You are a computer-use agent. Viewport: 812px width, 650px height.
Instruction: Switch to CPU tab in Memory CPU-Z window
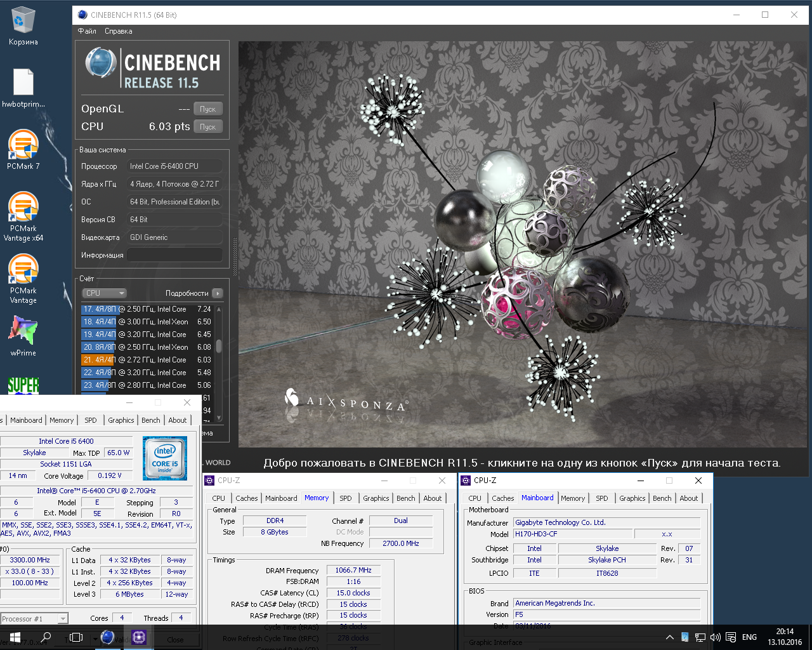219,498
